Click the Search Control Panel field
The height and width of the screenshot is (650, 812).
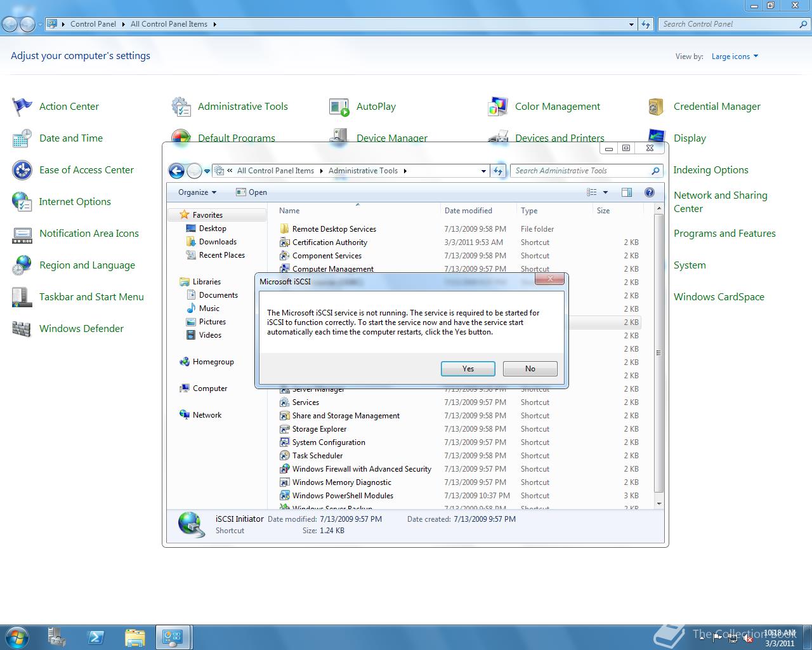tap(728, 24)
